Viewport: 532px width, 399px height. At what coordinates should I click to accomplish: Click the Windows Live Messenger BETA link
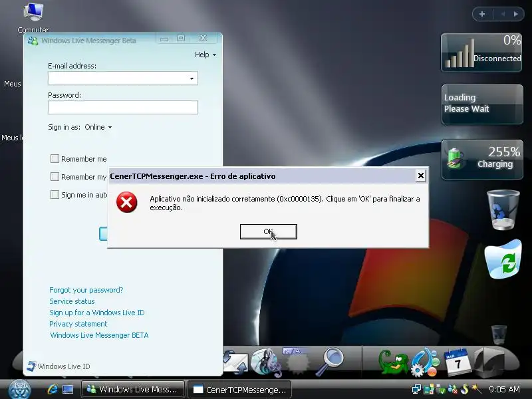coord(99,335)
